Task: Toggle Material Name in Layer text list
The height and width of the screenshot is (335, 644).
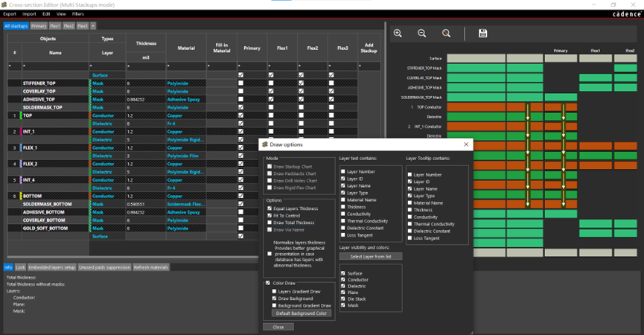Action: [342, 200]
